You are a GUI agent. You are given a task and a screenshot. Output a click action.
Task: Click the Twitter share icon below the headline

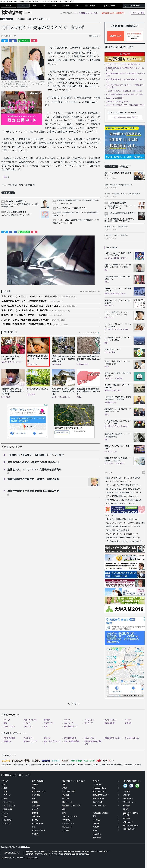pyautogui.click(x=4, y=41)
